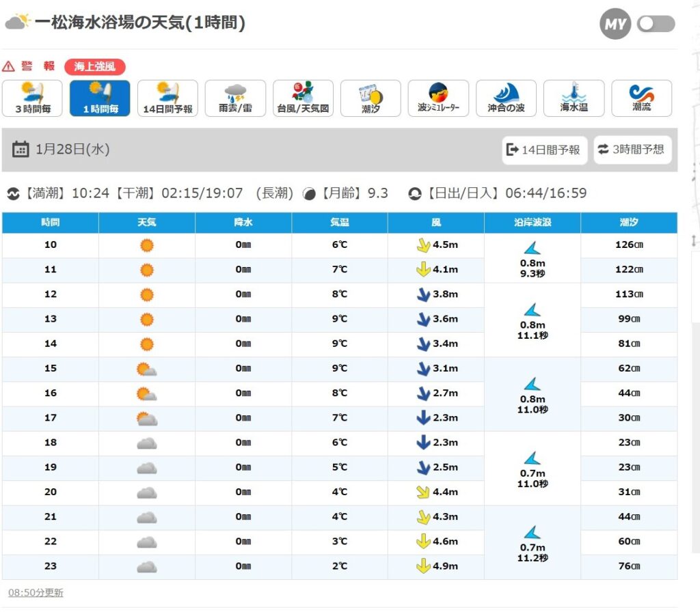Select the 1時間毎 hourly forecast icon
This screenshot has width=700, height=612.
tap(100, 98)
